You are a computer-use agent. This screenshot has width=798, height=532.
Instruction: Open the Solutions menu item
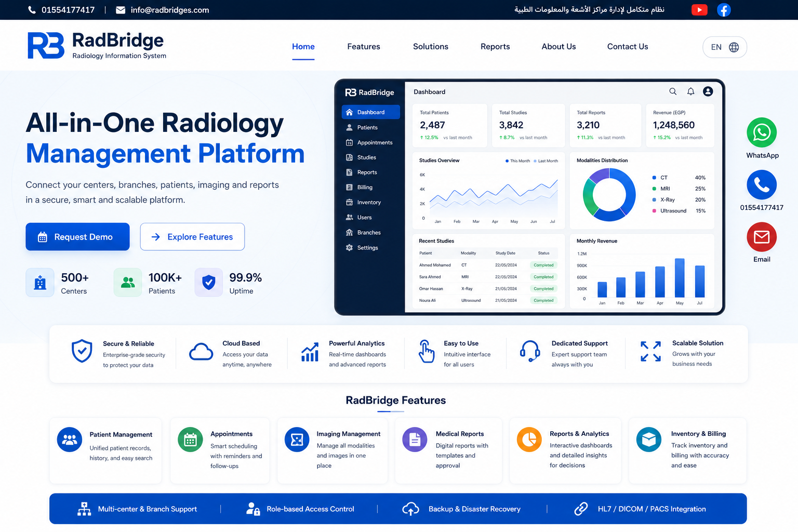pos(431,47)
